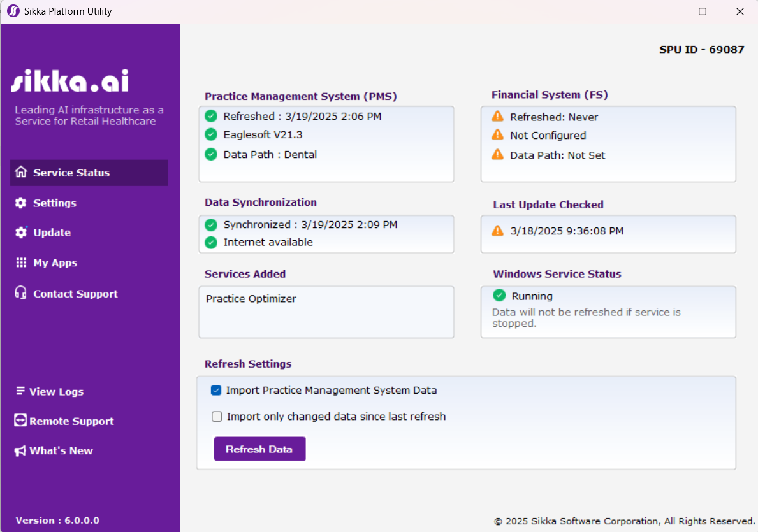Click the Contact Support headset icon
The height and width of the screenshot is (532, 758).
21,293
